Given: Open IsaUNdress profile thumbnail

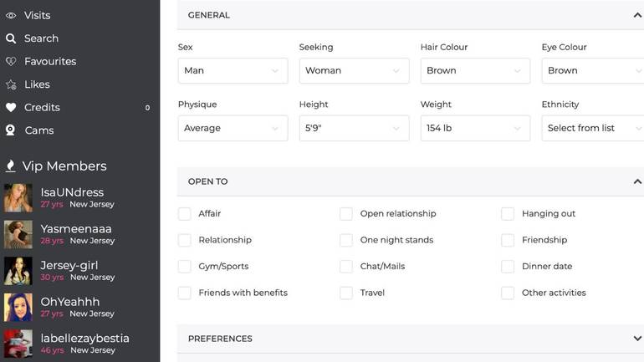Looking at the screenshot, I should click(x=18, y=198).
